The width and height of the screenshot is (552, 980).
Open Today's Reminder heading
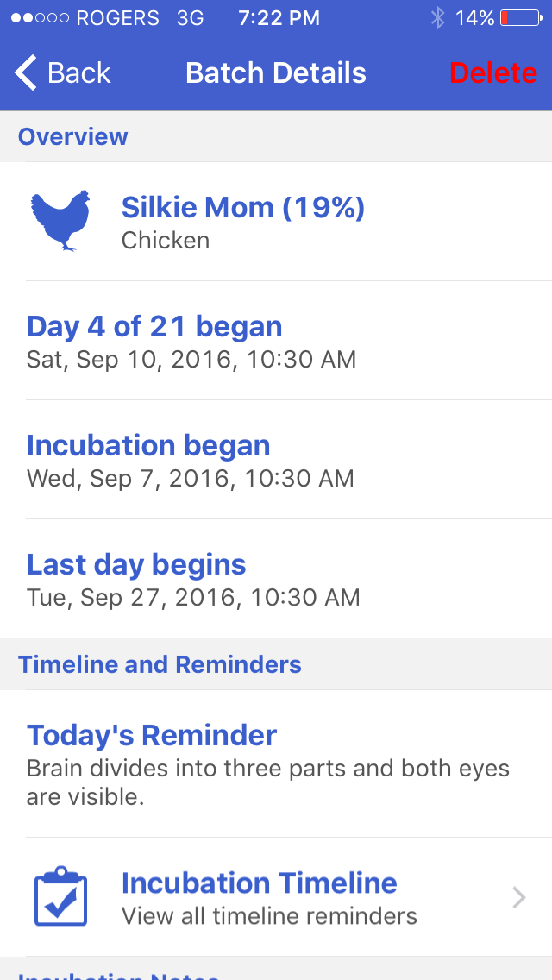pyautogui.click(x=152, y=735)
